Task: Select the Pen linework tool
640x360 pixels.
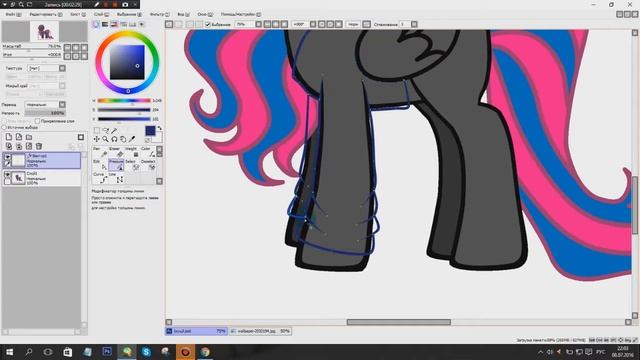Action: tap(100, 152)
